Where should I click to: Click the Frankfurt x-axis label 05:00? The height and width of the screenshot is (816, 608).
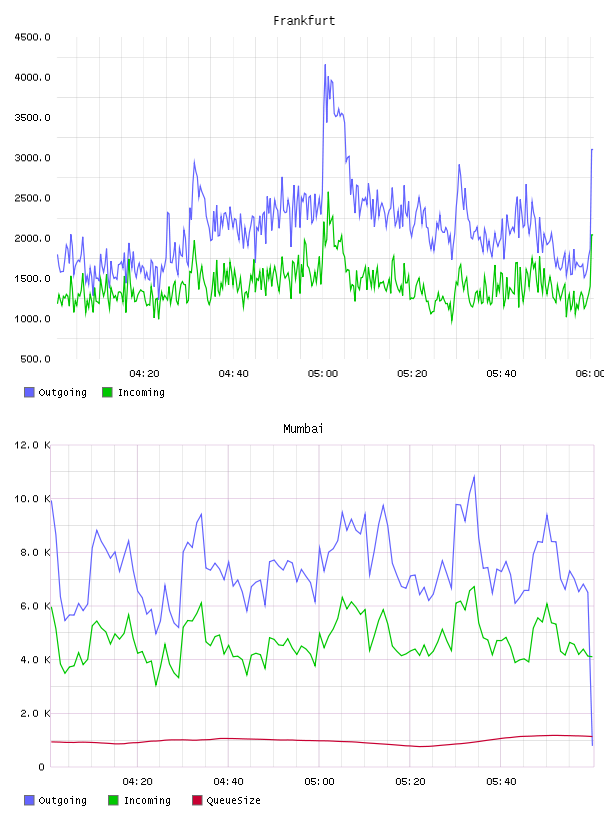[x=323, y=374]
